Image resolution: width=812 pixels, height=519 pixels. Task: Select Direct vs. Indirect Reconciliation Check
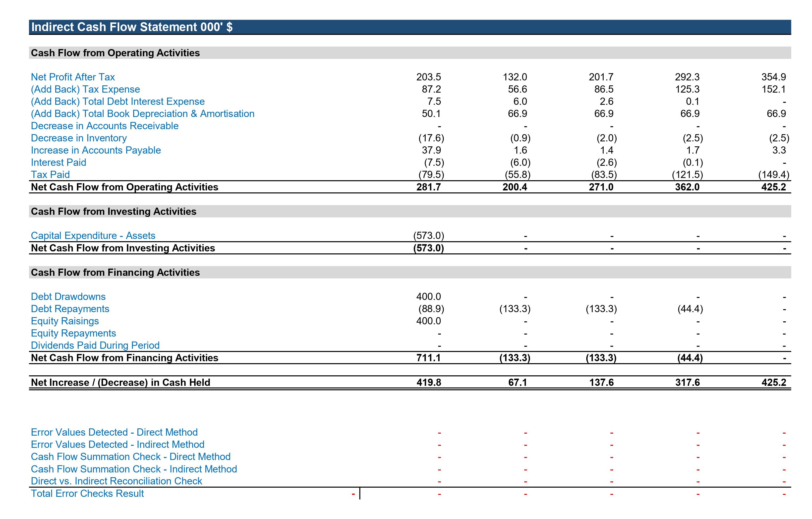click(x=116, y=481)
